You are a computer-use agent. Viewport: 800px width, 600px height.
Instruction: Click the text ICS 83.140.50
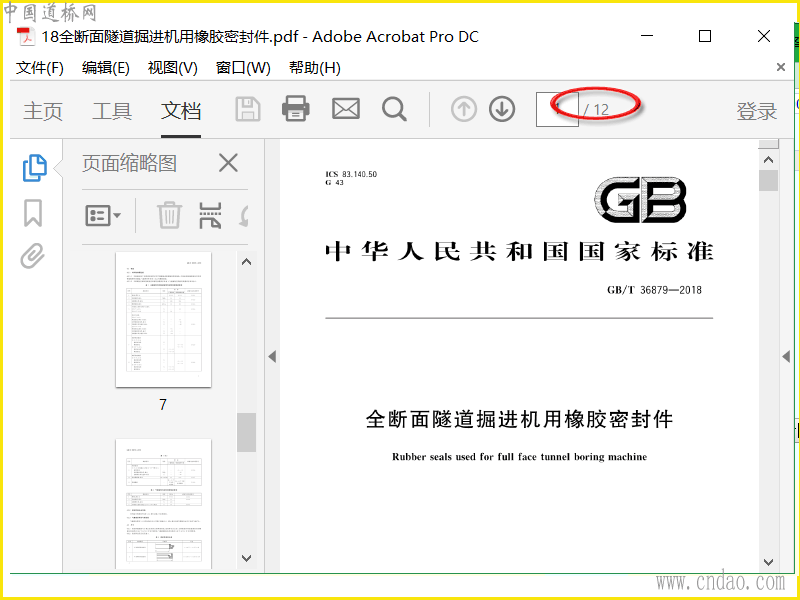tap(351, 174)
